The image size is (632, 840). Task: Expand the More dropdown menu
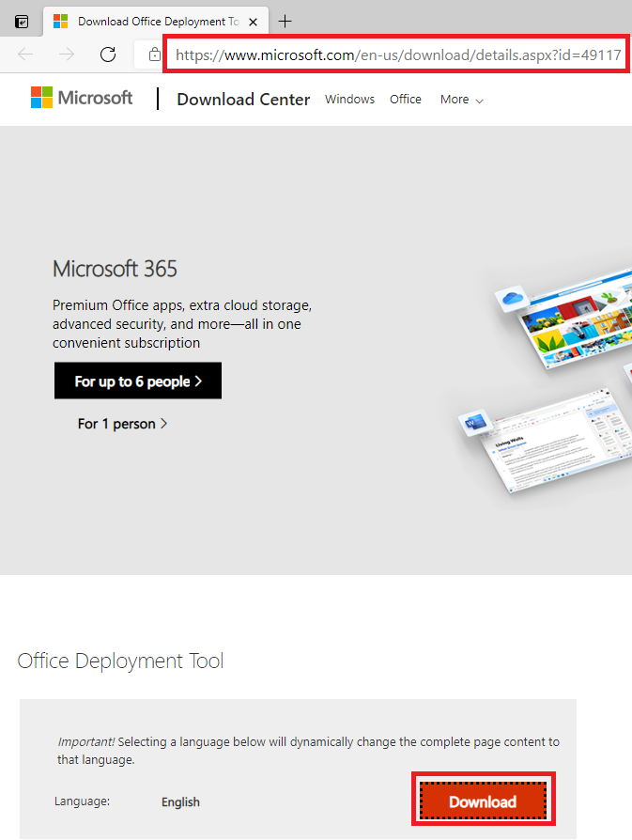coord(461,99)
